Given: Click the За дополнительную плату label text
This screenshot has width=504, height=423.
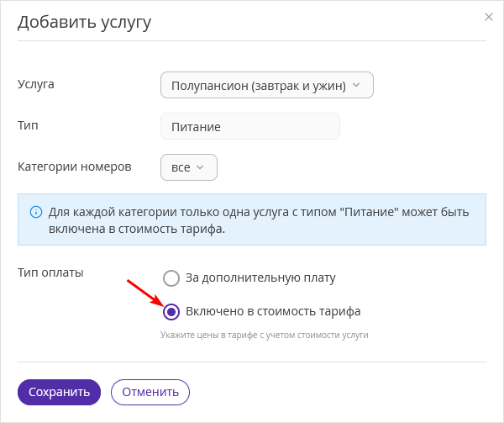Looking at the screenshot, I should pos(260,278).
